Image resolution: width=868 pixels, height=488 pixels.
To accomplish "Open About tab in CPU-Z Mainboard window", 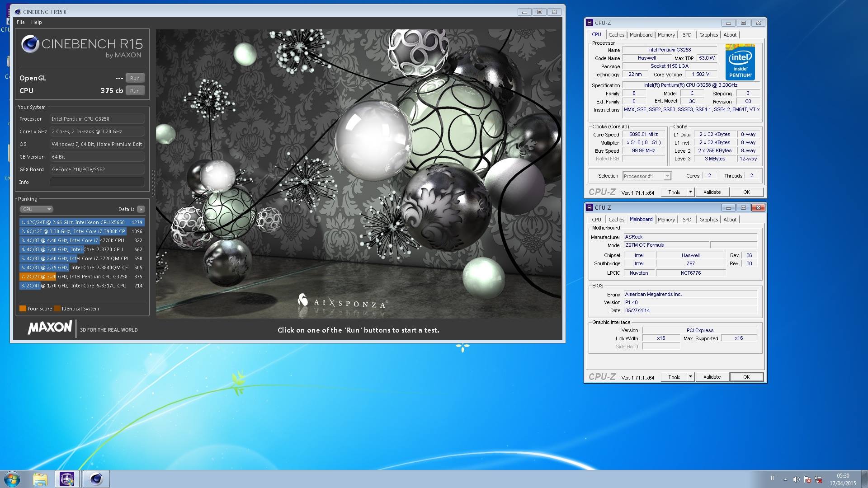I will 730,220.
